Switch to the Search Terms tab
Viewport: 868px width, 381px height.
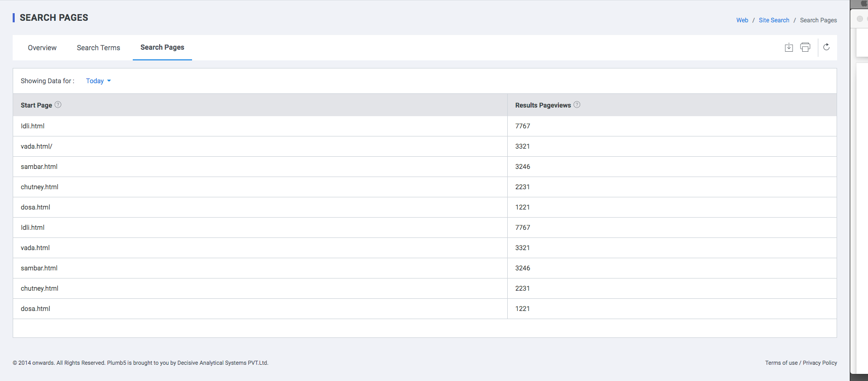click(98, 48)
